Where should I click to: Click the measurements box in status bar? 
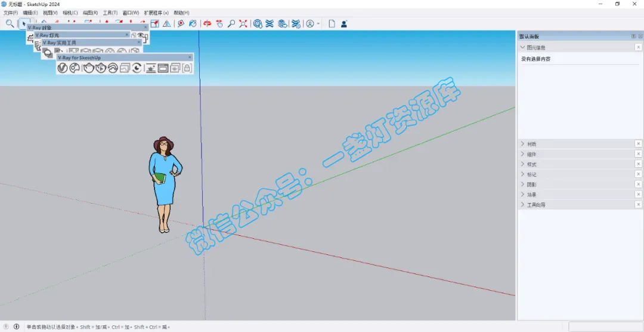point(605,327)
